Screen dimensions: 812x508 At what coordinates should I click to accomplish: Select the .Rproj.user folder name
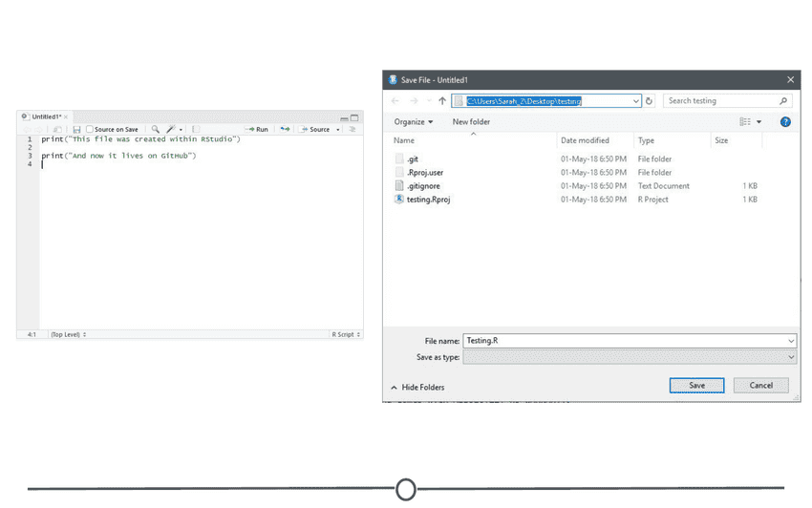point(425,173)
